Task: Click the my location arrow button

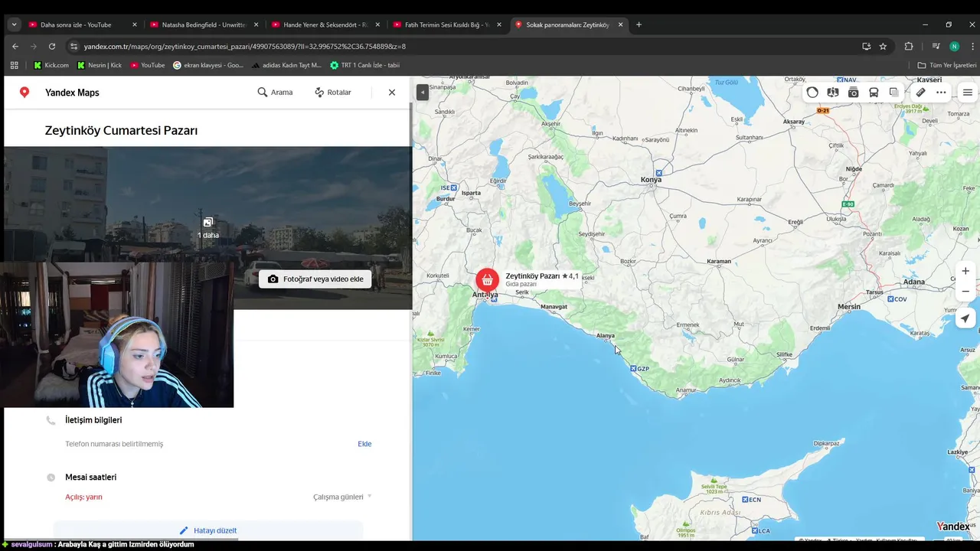Action: click(x=965, y=318)
